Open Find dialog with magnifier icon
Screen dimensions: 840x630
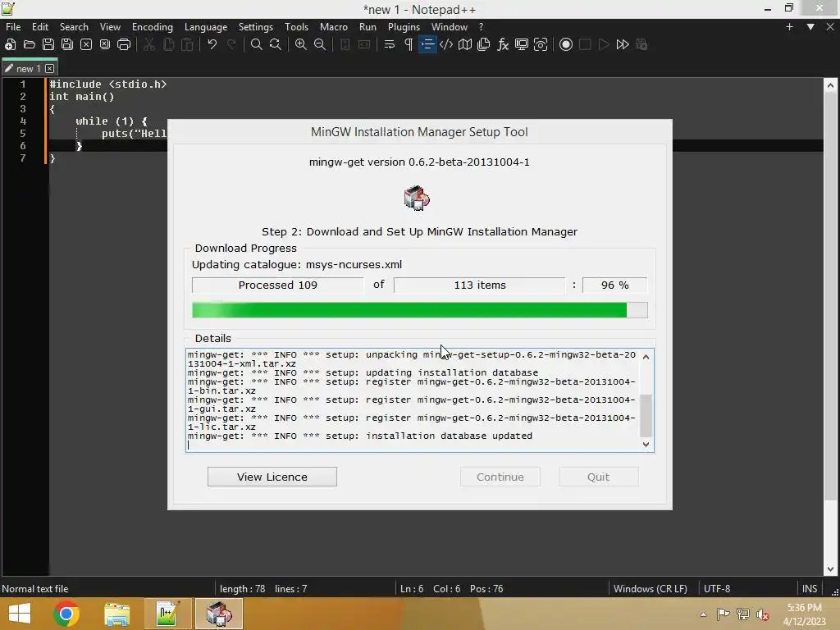[x=257, y=44]
